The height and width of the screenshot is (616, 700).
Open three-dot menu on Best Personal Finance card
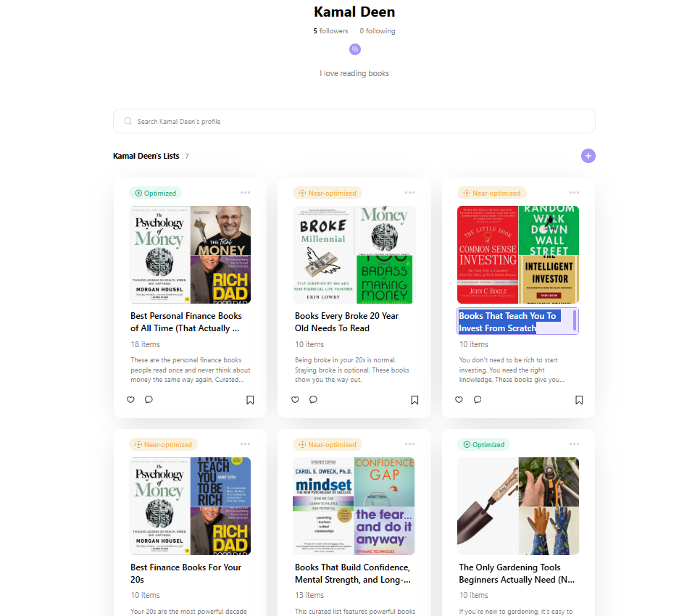(x=246, y=193)
